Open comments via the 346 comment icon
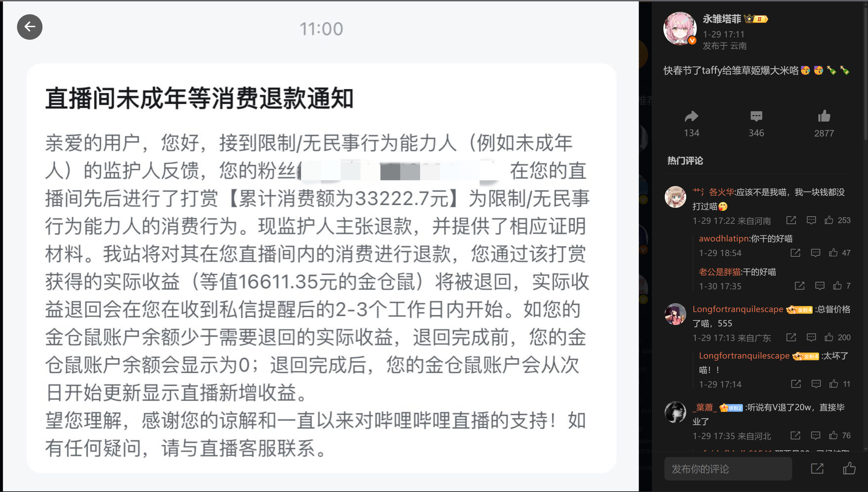Screen dimensions: 868x492 coord(756,117)
